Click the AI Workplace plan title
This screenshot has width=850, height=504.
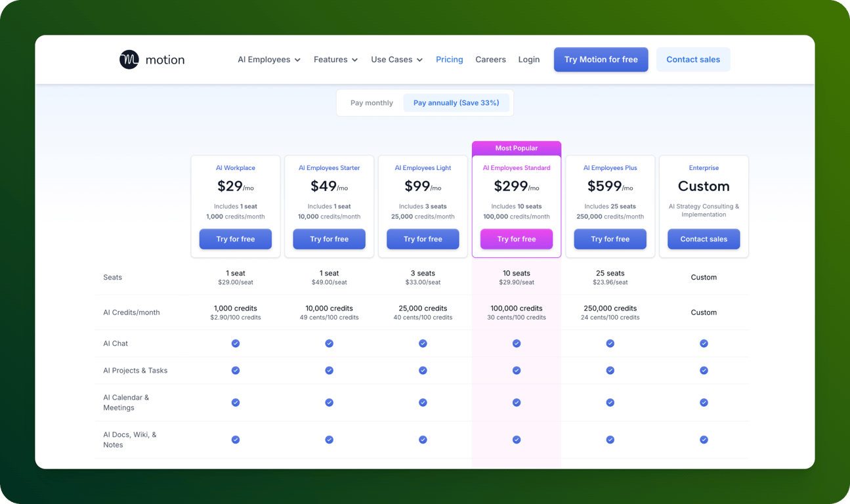click(236, 168)
